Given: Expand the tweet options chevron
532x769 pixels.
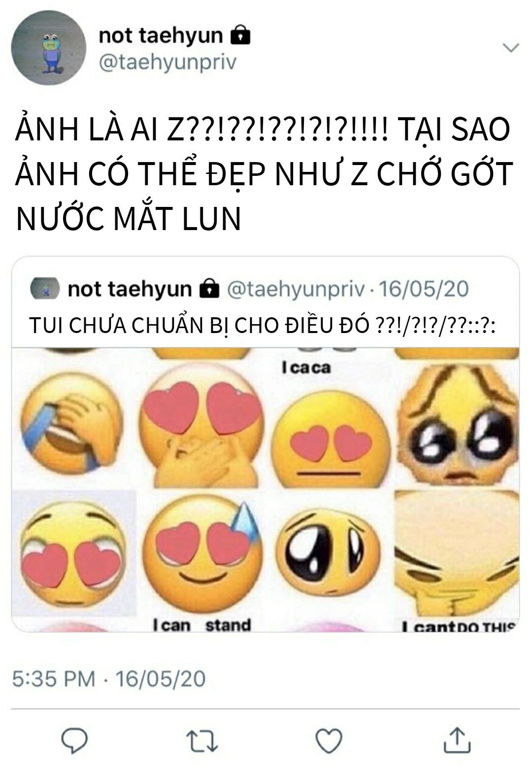Looking at the screenshot, I should pos(511,47).
